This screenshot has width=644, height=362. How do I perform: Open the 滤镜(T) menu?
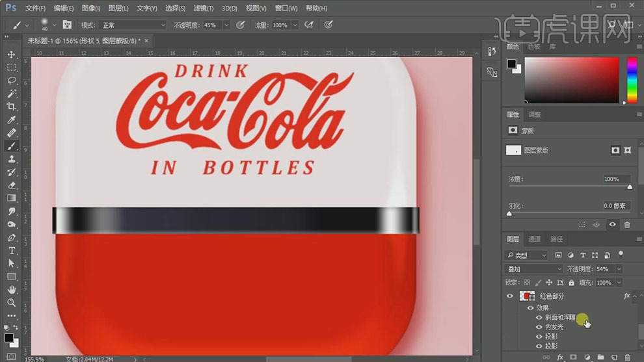(x=204, y=8)
